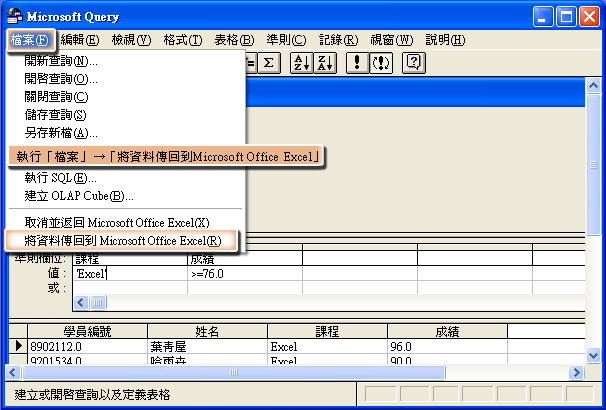Screen dimensions: 606x410
Task: Click 建立 OLAP Cube menu item
Action: [x=79, y=195]
